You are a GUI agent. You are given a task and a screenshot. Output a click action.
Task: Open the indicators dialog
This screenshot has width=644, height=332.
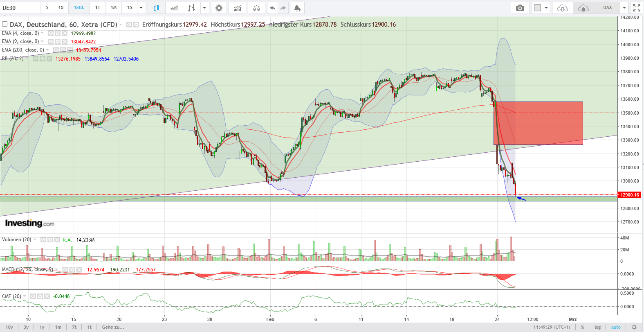(x=237, y=8)
